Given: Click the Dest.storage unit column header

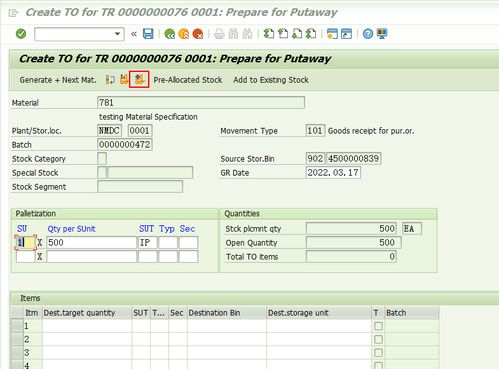Looking at the screenshot, I should point(319,313).
